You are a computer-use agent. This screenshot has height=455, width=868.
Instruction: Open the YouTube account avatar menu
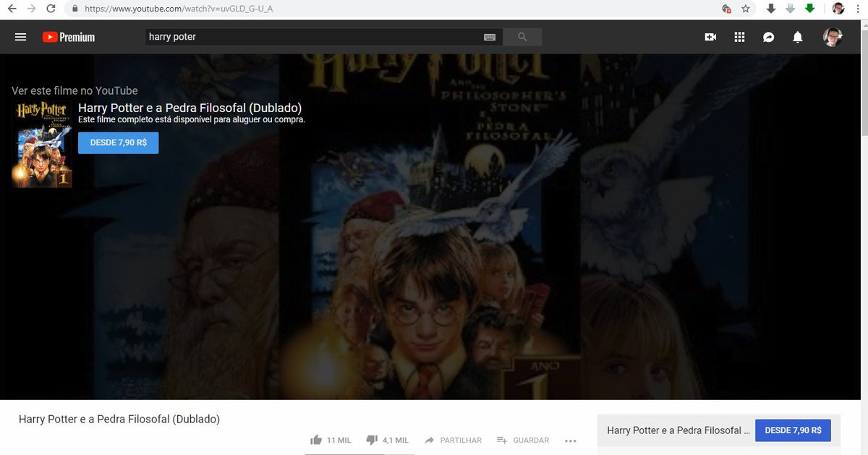(833, 37)
